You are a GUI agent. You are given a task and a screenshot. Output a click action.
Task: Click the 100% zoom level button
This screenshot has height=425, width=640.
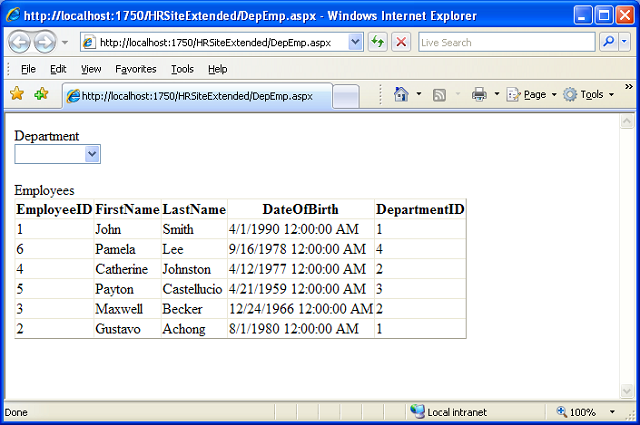[x=576, y=412]
